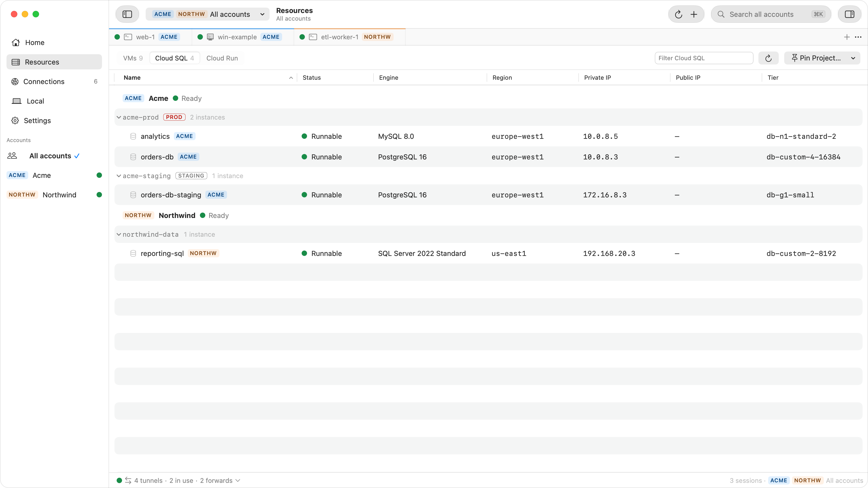Expand the tunnels forwards chevron
The height and width of the screenshot is (488, 868).
pos(238,481)
